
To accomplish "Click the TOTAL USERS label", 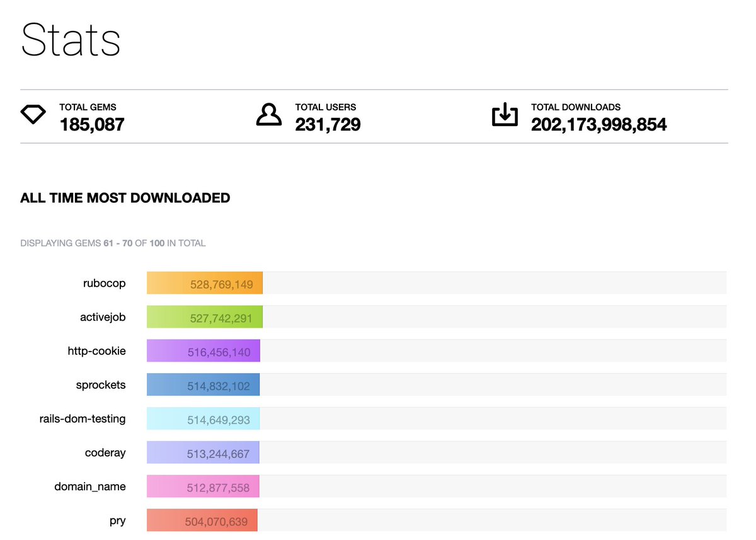I will coord(326,107).
